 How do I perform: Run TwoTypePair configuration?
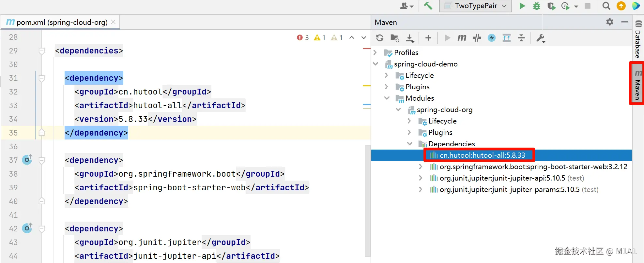click(522, 6)
